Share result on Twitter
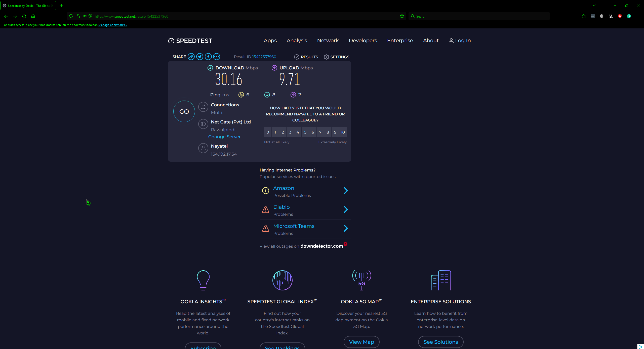This screenshot has height=349, width=644. point(200,57)
